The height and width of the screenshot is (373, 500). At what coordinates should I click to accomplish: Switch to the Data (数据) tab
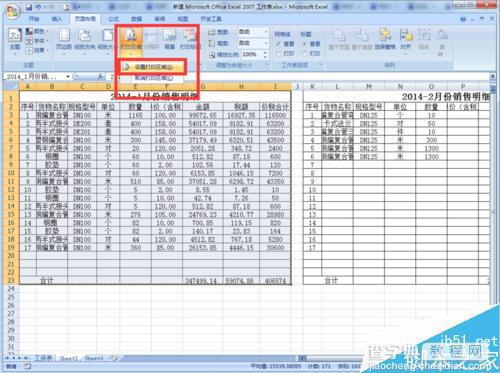pos(136,19)
